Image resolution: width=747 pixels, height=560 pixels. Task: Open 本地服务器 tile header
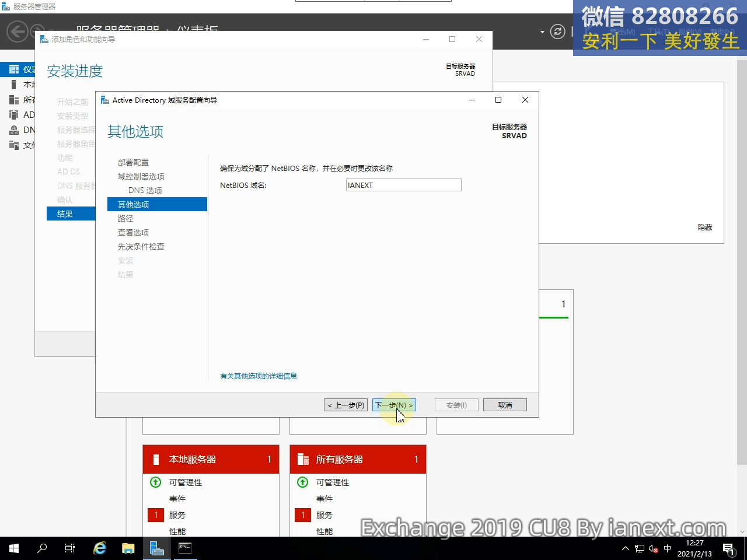211,459
